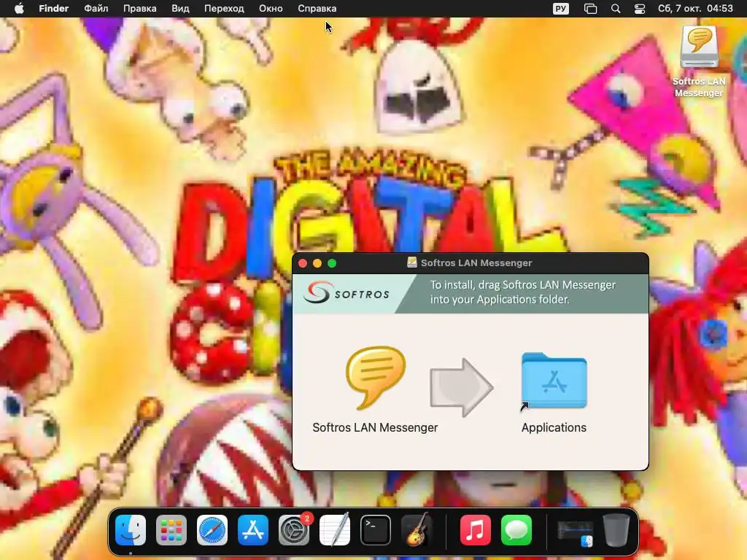
Task: Close the Softros LAN Messenger window
Action: click(x=303, y=262)
